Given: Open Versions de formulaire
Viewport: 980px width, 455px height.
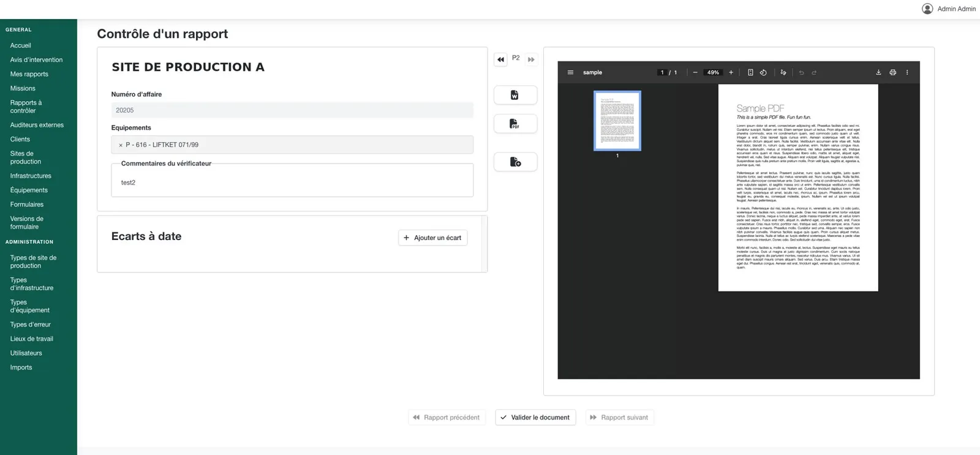Looking at the screenshot, I should (27, 222).
